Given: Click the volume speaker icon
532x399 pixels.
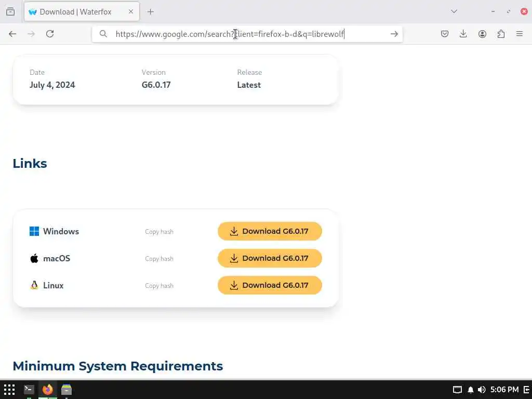Looking at the screenshot, I should (x=482, y=390).
